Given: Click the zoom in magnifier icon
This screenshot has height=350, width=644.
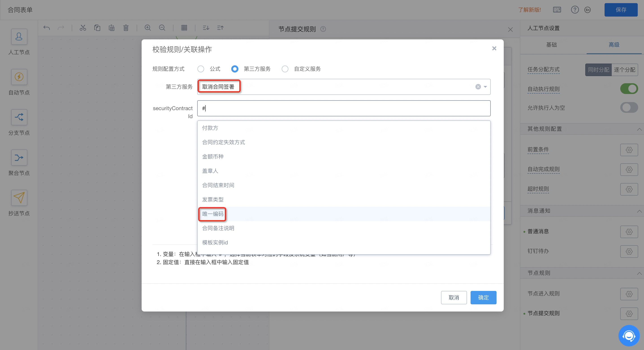Looking at the screenshot, I should coord(147,28).
